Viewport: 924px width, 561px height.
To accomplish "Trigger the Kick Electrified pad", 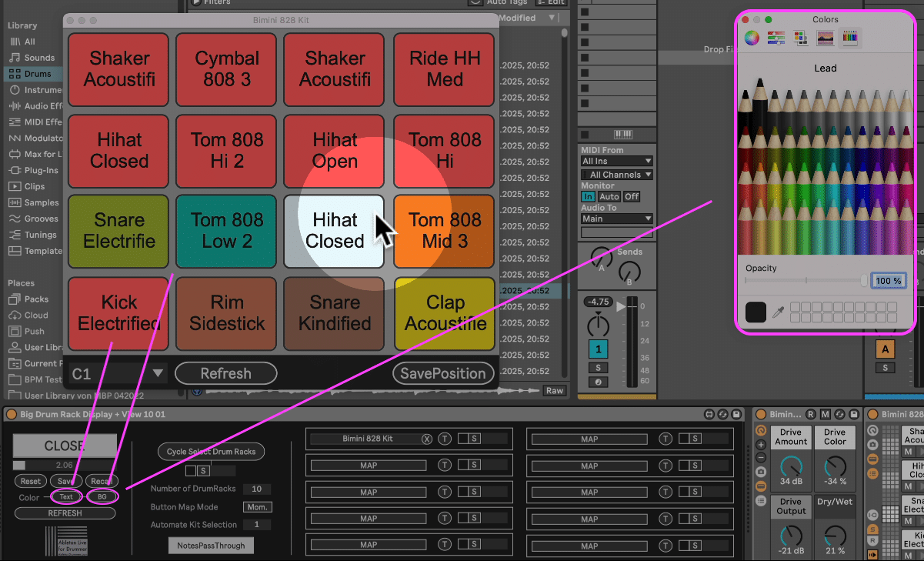I will point(118,313).
